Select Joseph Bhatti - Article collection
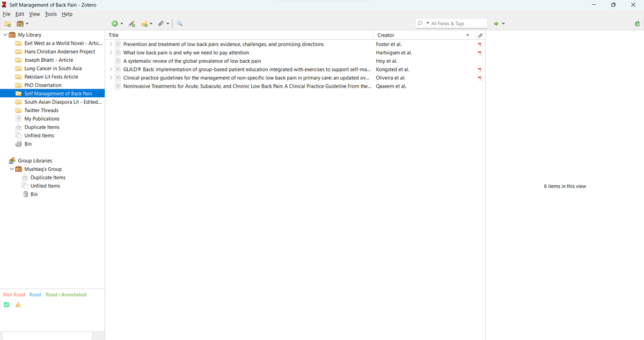 pos(49,60)
